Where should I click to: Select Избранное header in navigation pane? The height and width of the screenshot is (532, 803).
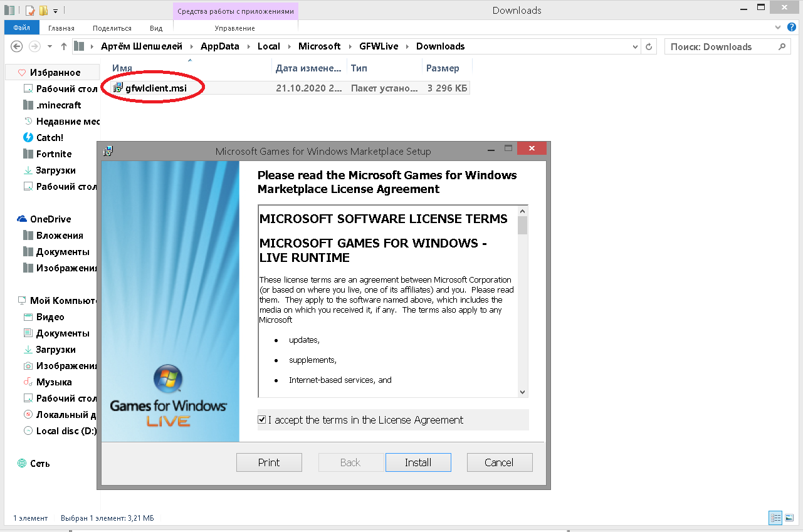[x=55, y=72]
